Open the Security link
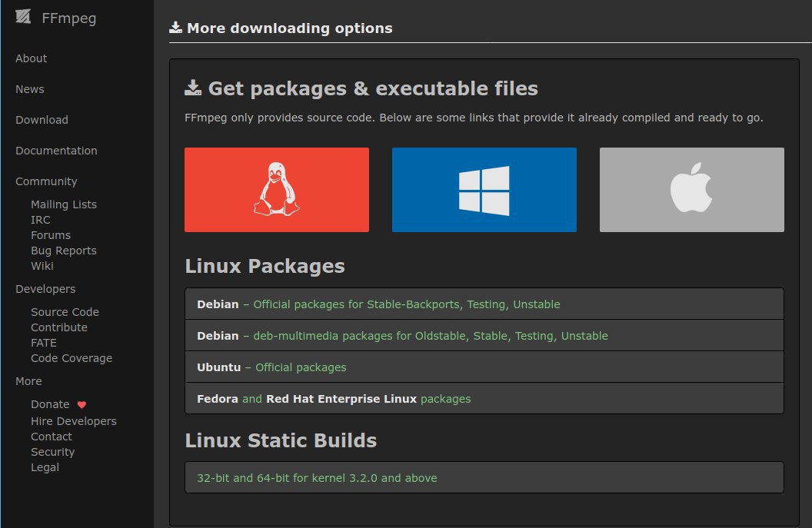Image resolution: width=812 pixels, height=528 pixels. (53, 452)
